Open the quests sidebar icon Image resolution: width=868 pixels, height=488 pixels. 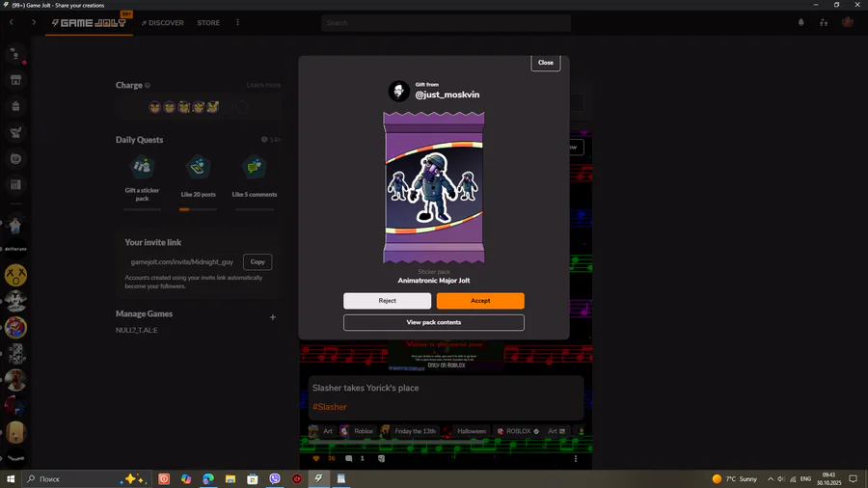pos(15,132)
